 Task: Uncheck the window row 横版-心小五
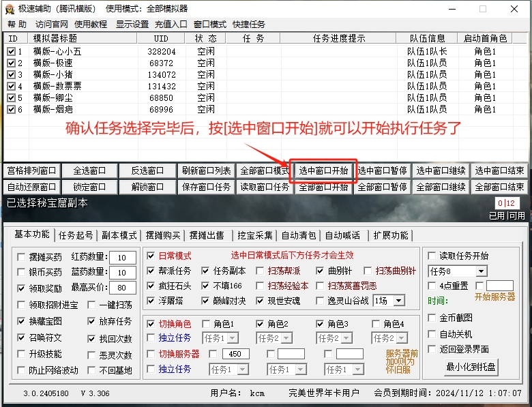coord(11,51)
